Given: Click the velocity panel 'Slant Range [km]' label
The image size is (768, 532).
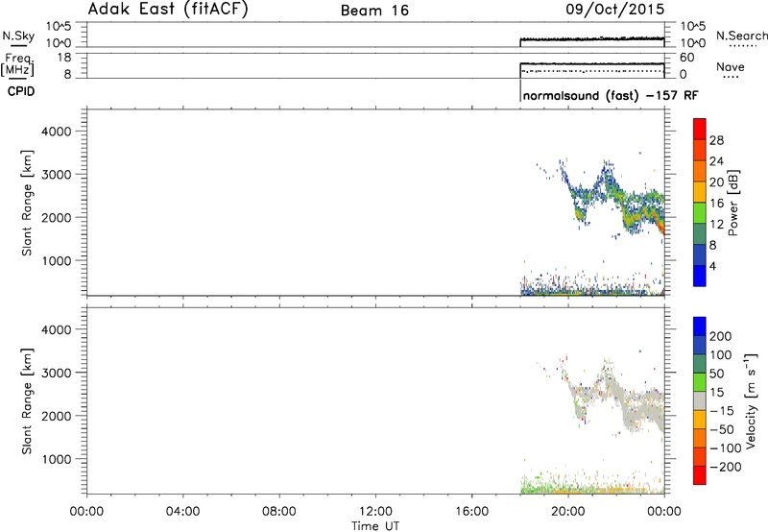Looking at the screenshot, I should coord(27,401).
